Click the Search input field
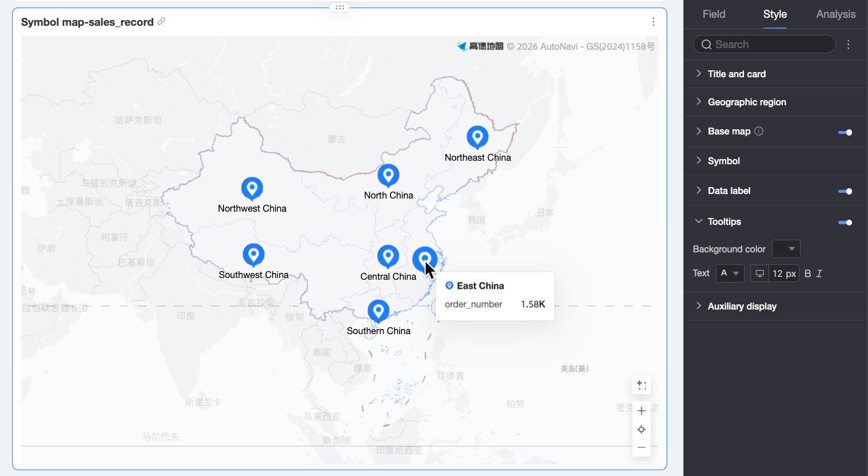The image size is (868, 476). [765, 44]
